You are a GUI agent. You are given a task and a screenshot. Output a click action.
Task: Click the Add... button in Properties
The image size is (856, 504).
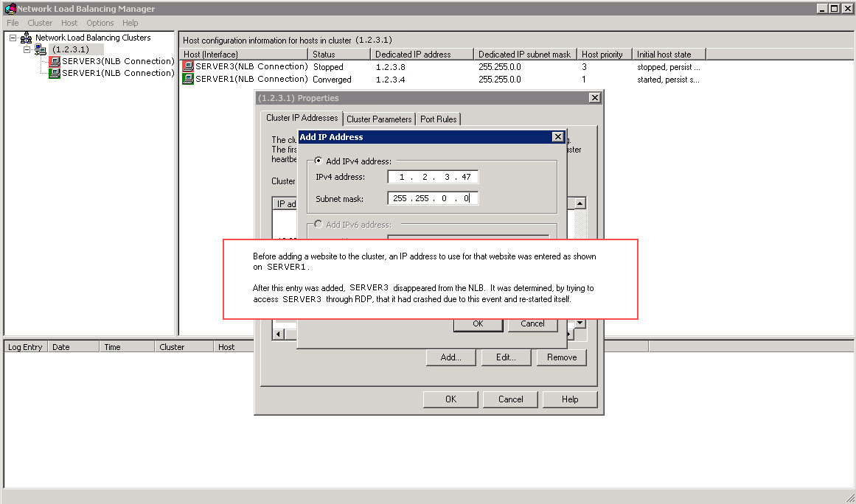(451, 357)
